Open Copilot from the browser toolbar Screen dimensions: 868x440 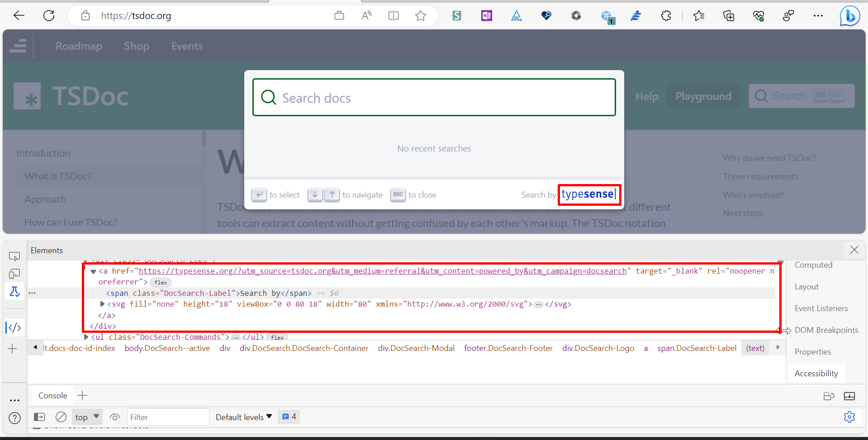pyautogui.click(x=849, y=15)
